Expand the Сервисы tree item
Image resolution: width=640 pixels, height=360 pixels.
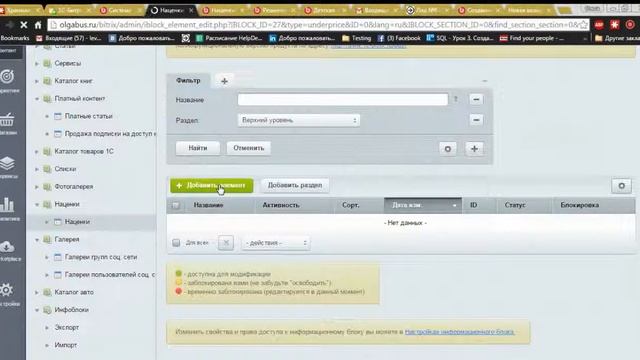37,64
